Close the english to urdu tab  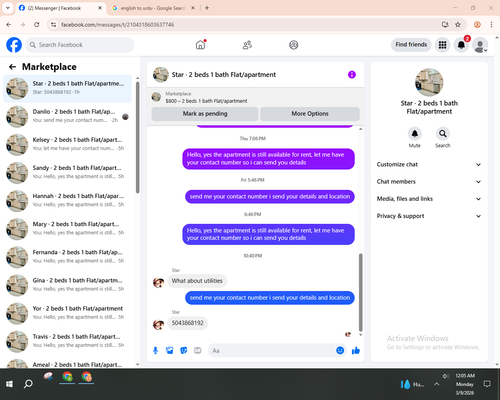tap(193, 8)
